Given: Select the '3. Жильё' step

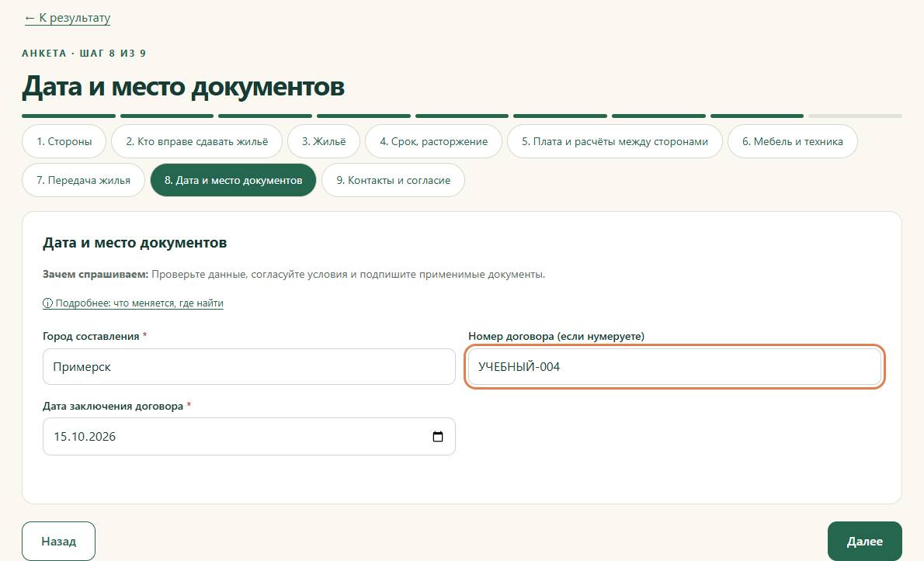Looking at the screenshot, I should coord(324,141).
